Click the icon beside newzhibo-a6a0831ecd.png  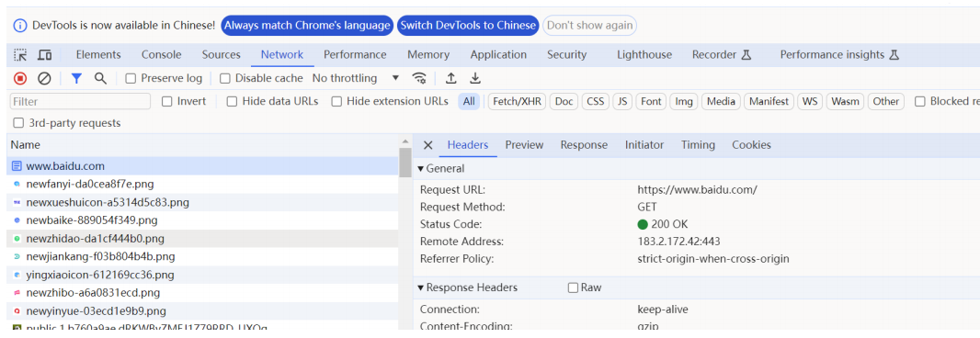(17, 293)
